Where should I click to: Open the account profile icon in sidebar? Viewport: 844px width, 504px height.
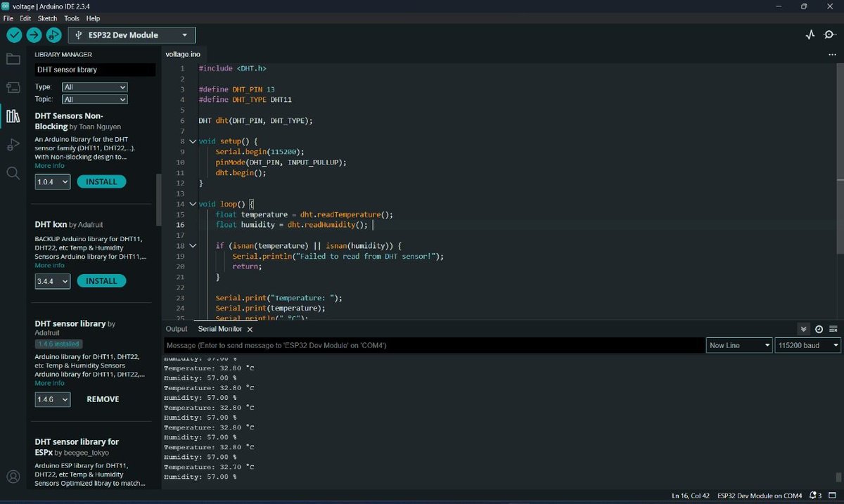click(13, 477)
